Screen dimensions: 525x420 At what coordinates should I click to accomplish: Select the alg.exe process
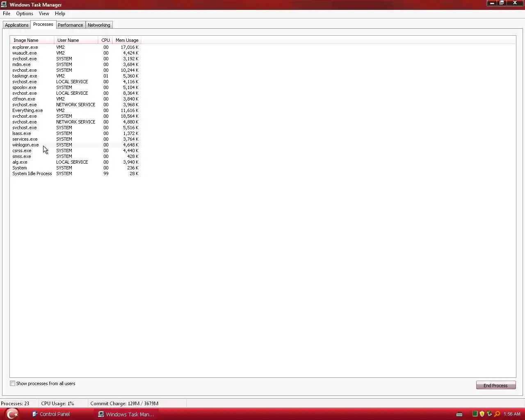click(x=75, y=162)
